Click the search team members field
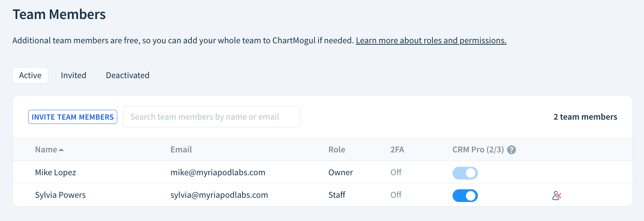644x221 pixels. [x=211, y=116]
